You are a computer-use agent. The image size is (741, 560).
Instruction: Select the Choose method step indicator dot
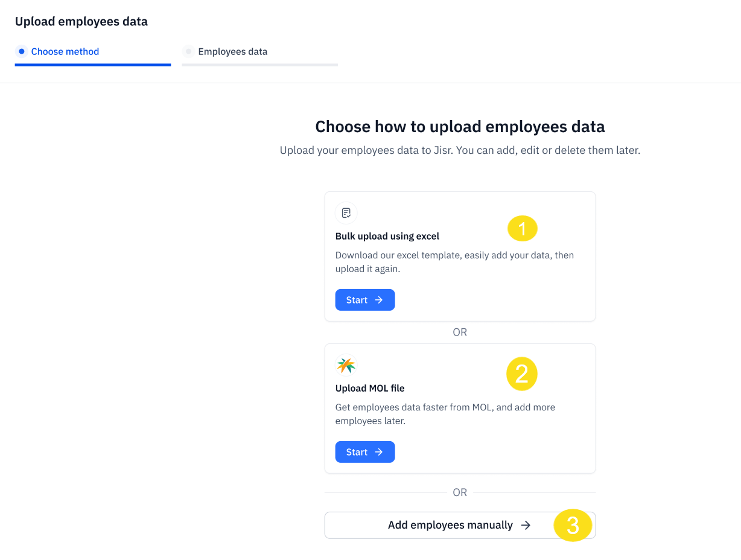pyautogui.click(x=22, y=52)
